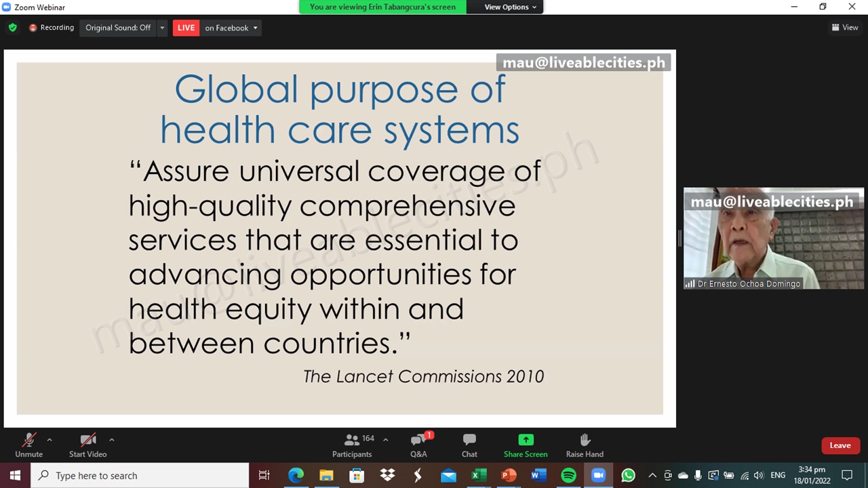868x488 pixels.
Task: Open the notification center icon
Action: point(847,475)
